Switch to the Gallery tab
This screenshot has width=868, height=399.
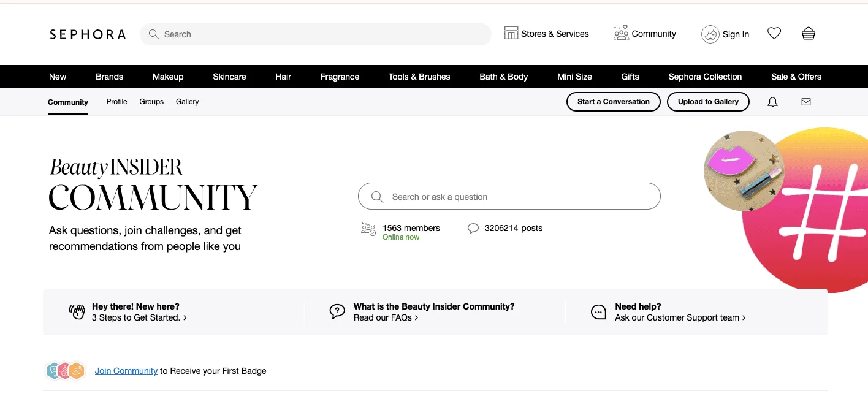pos(187,102)
